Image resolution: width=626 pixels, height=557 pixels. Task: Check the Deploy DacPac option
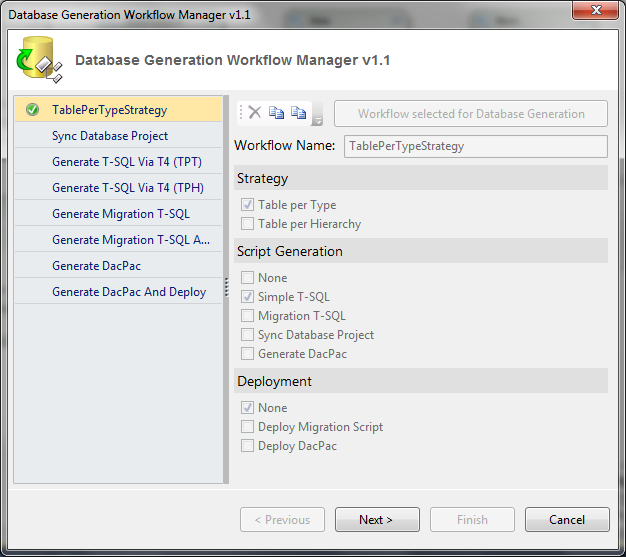247,446
